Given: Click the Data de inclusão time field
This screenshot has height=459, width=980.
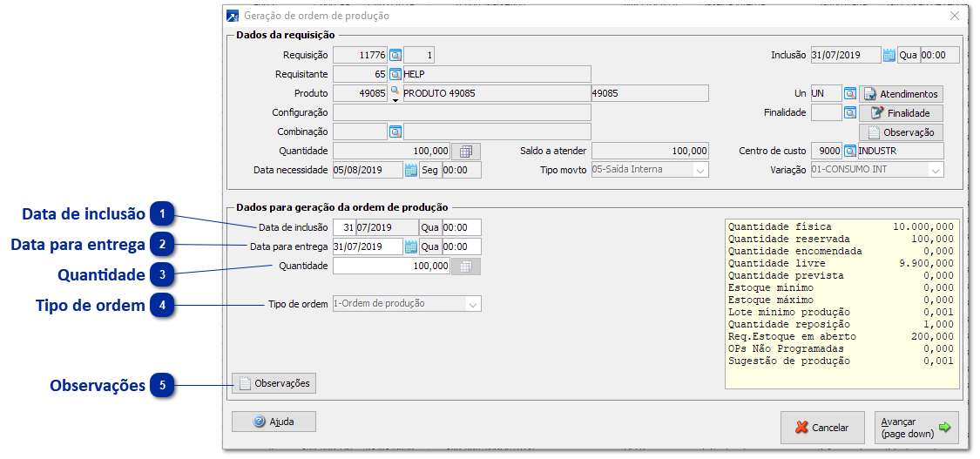Looking at the screenshot, I should coord(461,227).
